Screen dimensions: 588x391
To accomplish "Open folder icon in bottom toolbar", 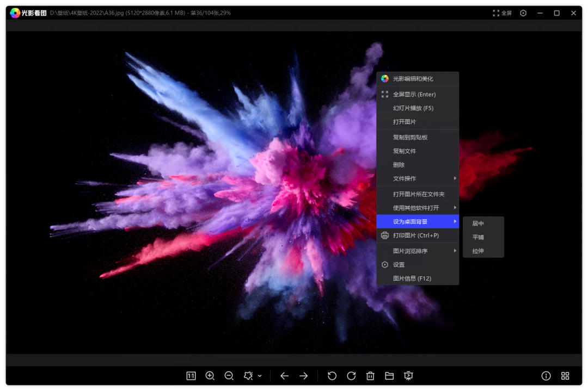I will pos(389,376).
